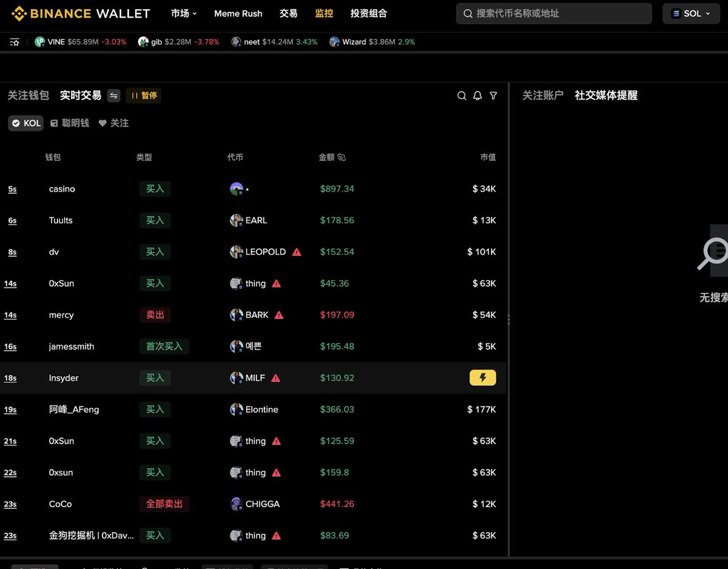
Task: Click quick-buy lightning button on Insyder row
Action: pos(483,378)
